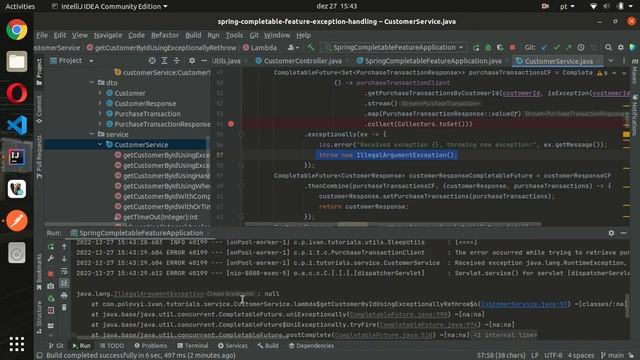This screenshot has height=360, width=640.
Task: Hide the Project tool window
Action: pos(204,61)
